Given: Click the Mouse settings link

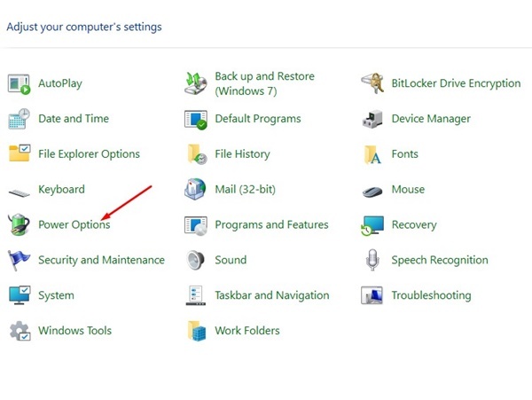Looking at the screenshot, I should click(x=408, y=189).
